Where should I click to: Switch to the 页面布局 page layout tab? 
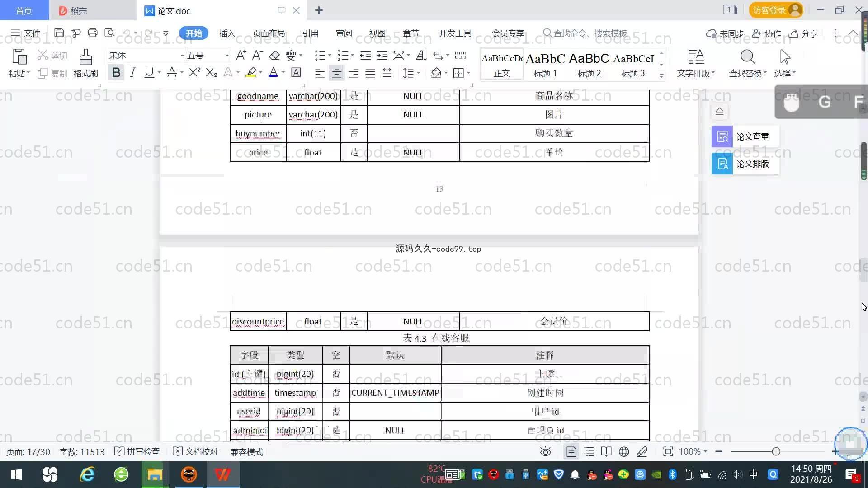[x=269, y=33]
